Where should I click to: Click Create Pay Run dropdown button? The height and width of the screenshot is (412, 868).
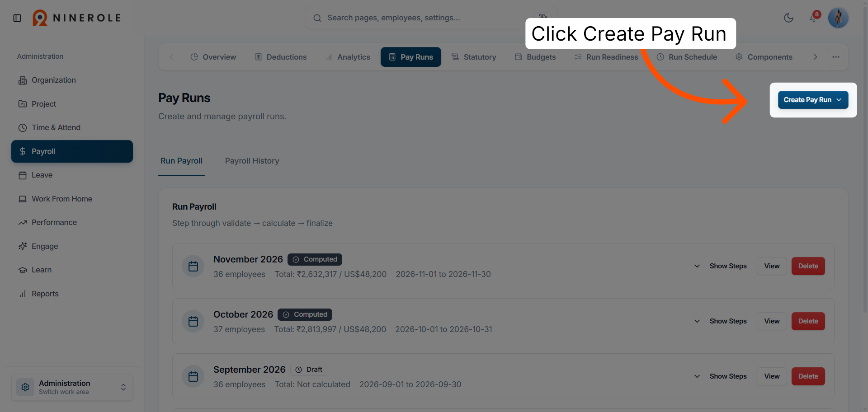[x=813, y=100]
